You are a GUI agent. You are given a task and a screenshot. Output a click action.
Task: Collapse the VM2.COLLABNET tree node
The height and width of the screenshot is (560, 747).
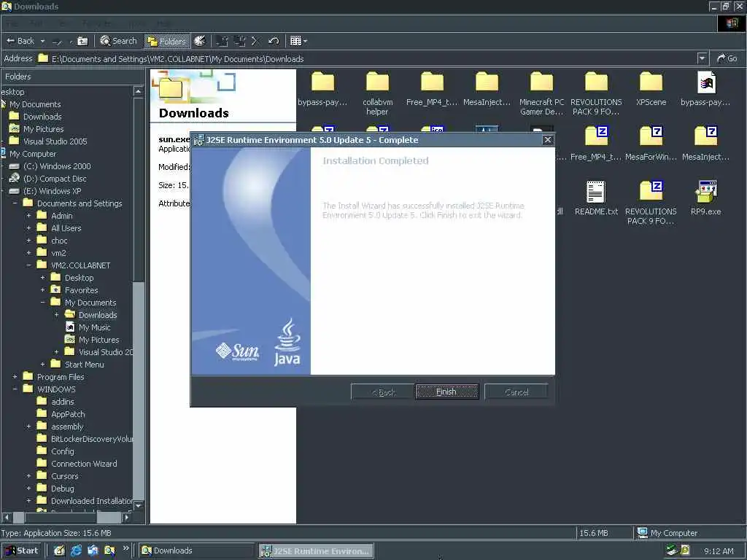point(28,265)
